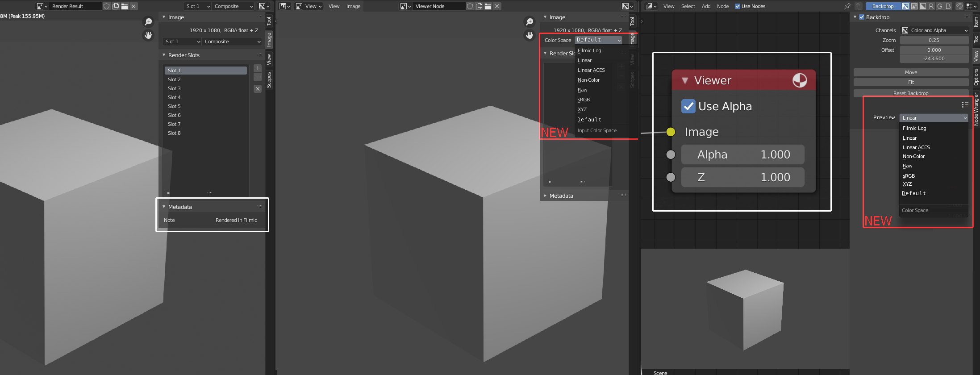
Task: Open Slot 1 dropdown in Render Result header
Action: (x=198, y=6)
